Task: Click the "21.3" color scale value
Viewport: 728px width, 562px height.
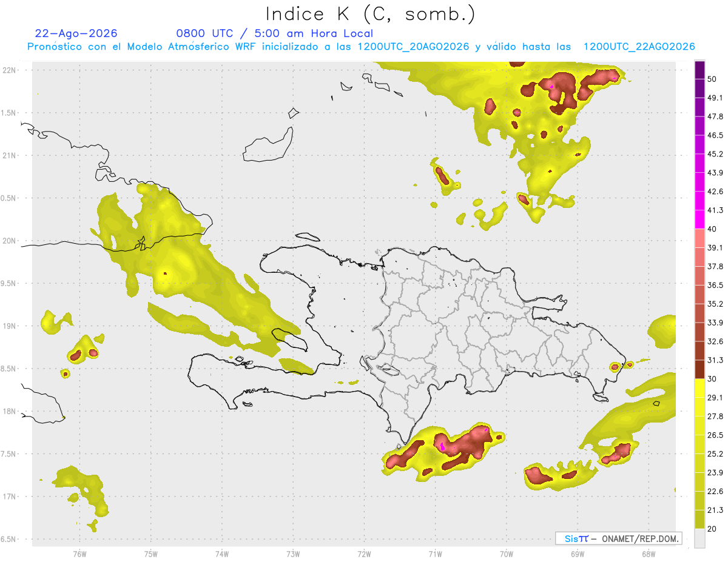Action: pyautogui.click(x=715, y=510)
